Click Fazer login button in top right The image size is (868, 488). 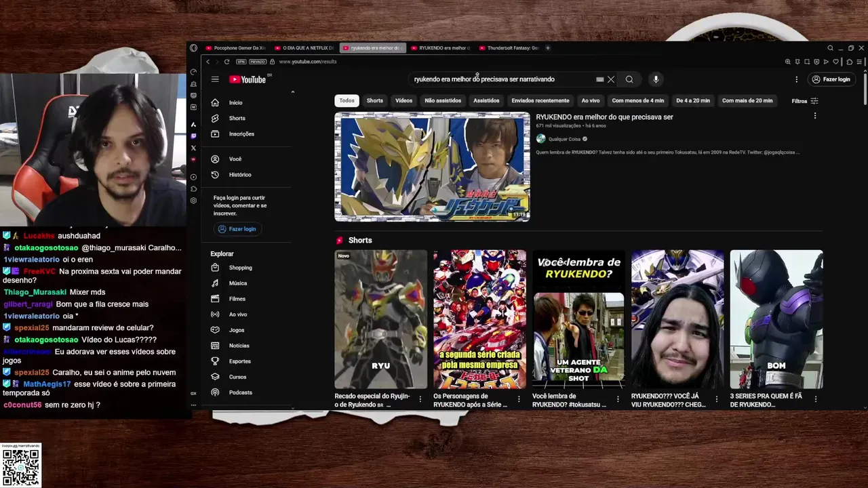(x=831, y=79)
